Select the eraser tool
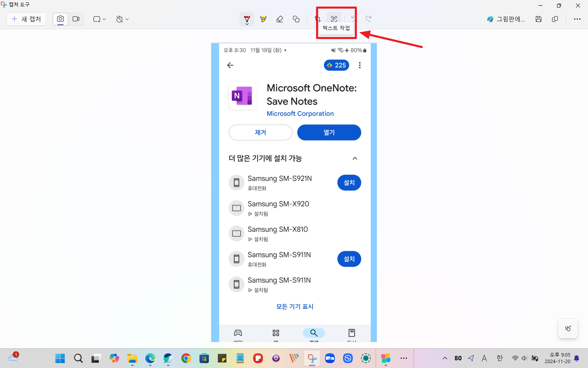This screenshot has height=368, width=588. [280, 19]
